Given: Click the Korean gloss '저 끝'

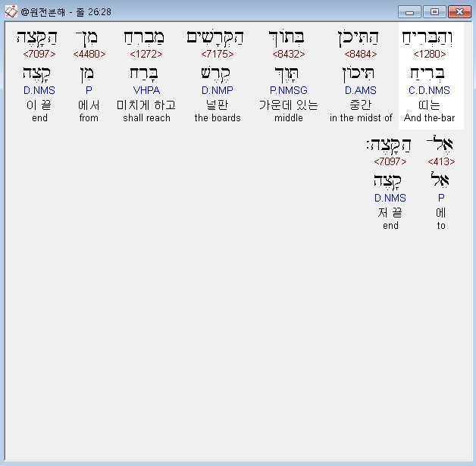Looking at the screenshot, I should click(x=390, y=212).
